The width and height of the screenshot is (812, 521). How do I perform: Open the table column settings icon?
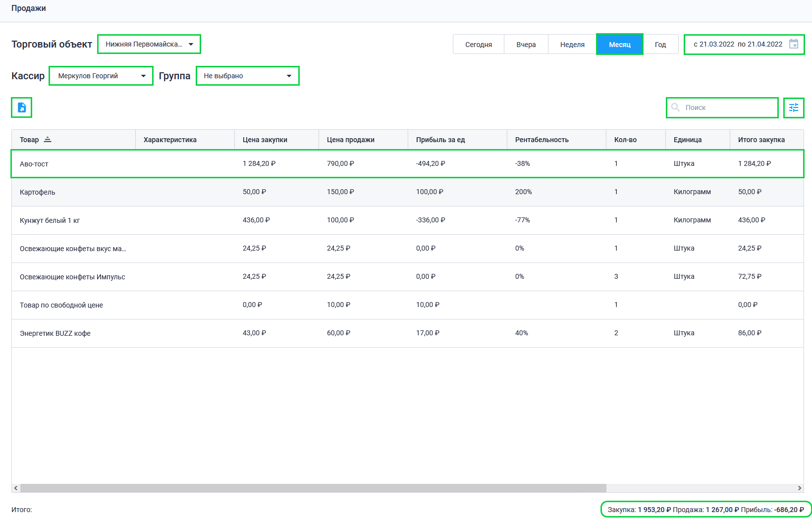[x=794, y=107]
